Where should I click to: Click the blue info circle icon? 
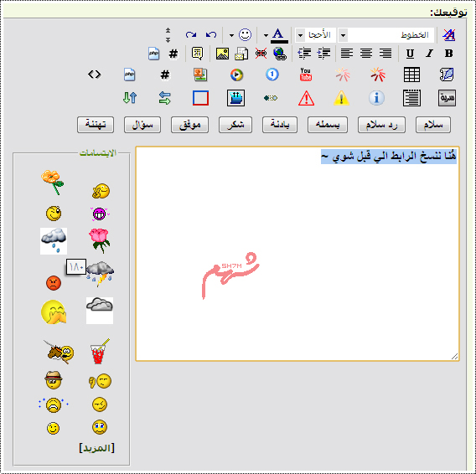point(376,98)
